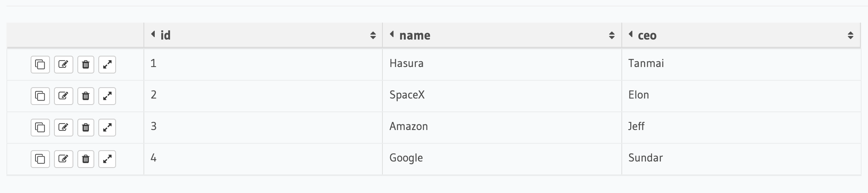
Task: Edit the Amazon row
Action: point(64,128)
